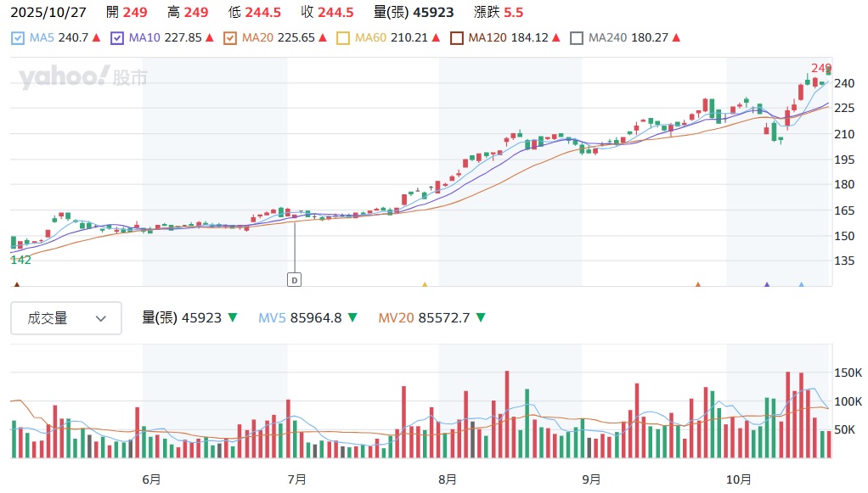The image size is (868, 493).
Task: Enable the MA120 moving average checkbox
Action: click(457, 38)
